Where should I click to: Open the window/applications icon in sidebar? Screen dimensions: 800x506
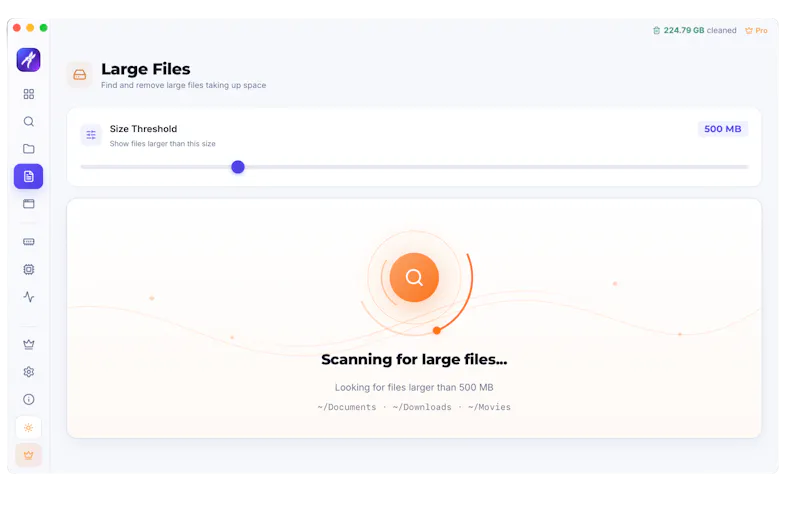coord(29,204)
